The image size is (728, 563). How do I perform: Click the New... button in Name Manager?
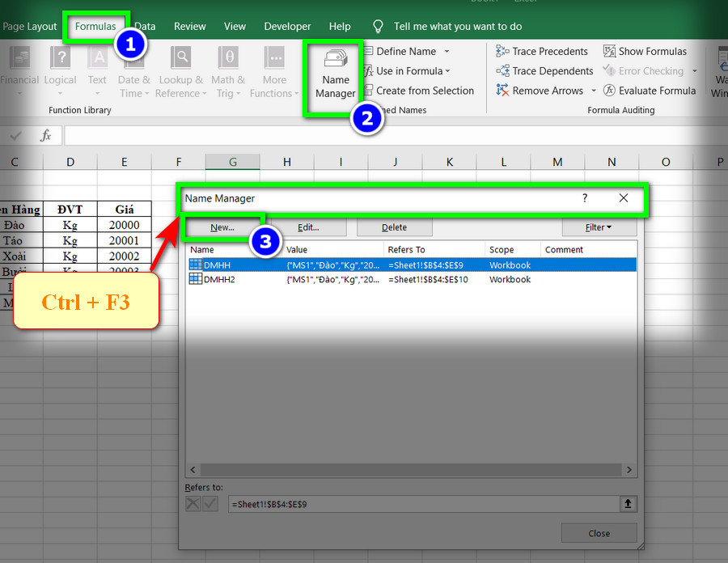click(x=222, y=227)
